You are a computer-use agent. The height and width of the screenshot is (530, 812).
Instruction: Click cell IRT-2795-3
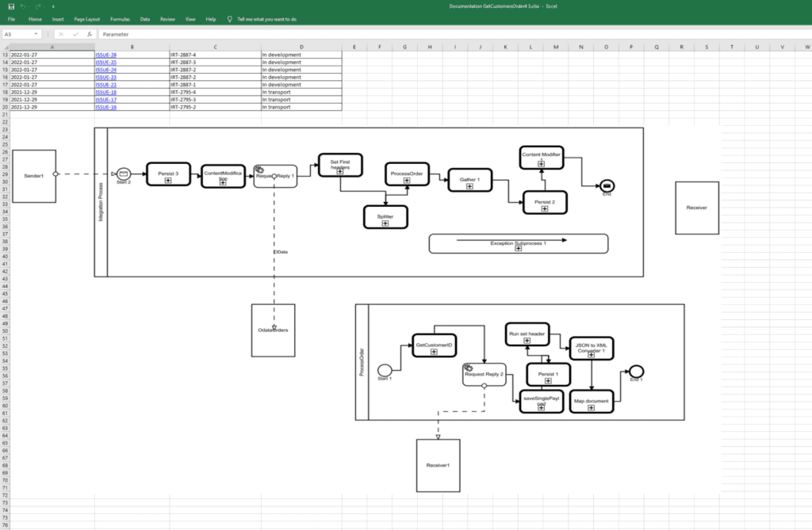(216, 99)
